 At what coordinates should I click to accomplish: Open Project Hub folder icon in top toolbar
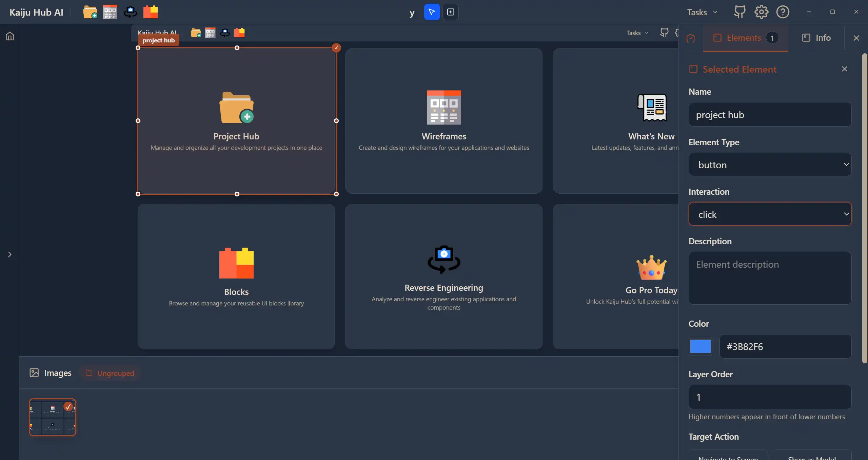click(90, 12)
